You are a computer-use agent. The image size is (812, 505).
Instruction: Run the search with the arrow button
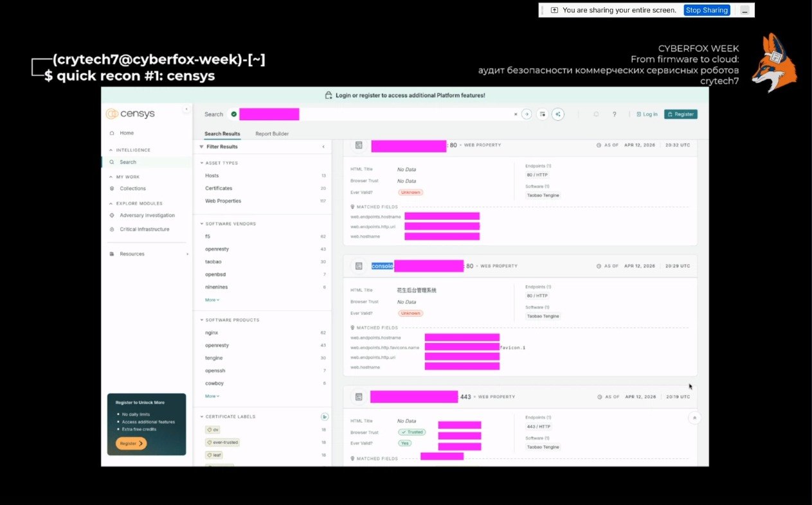(527, 114)
